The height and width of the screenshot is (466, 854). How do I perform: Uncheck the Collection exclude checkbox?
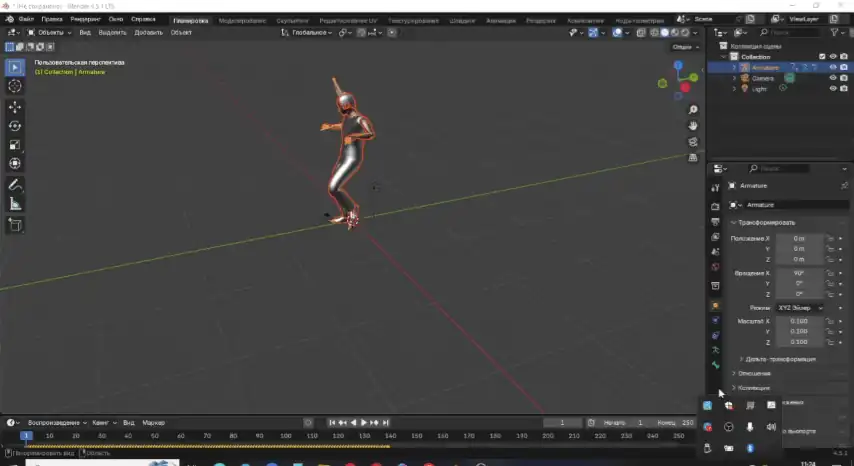822,57
